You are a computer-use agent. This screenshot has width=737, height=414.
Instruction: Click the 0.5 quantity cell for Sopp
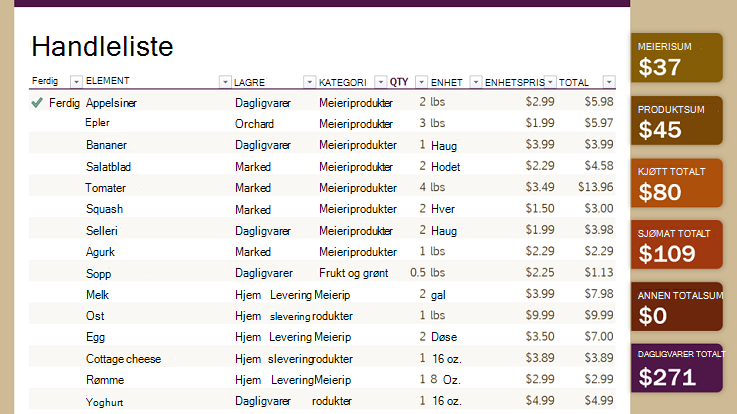coord(418,273)
